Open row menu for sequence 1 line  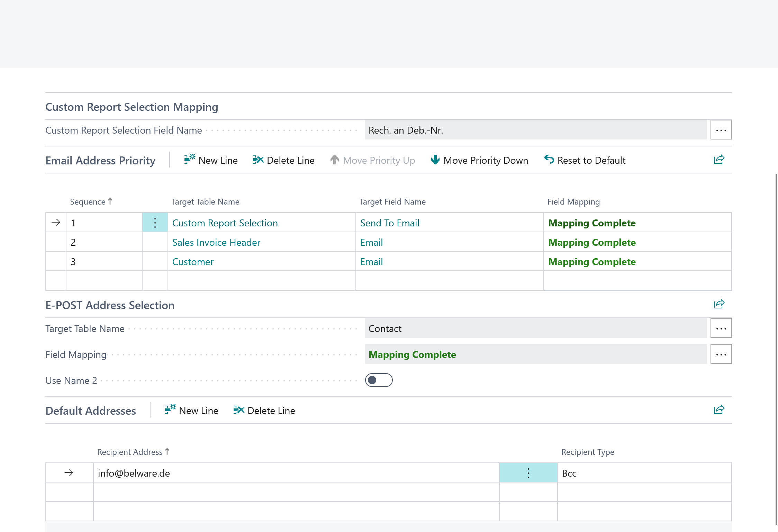155,223
